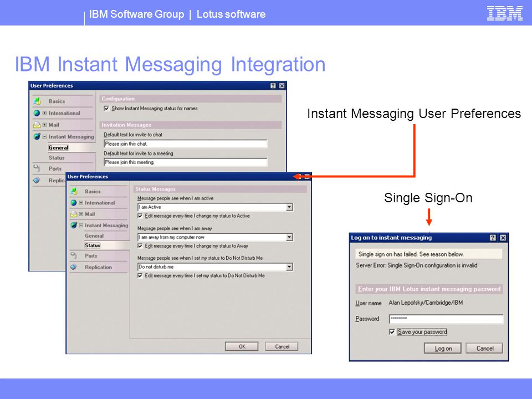Open the 'I am Active' message dropdown
This screenshot has height=399, width=532.
click(x=289, y=207)
